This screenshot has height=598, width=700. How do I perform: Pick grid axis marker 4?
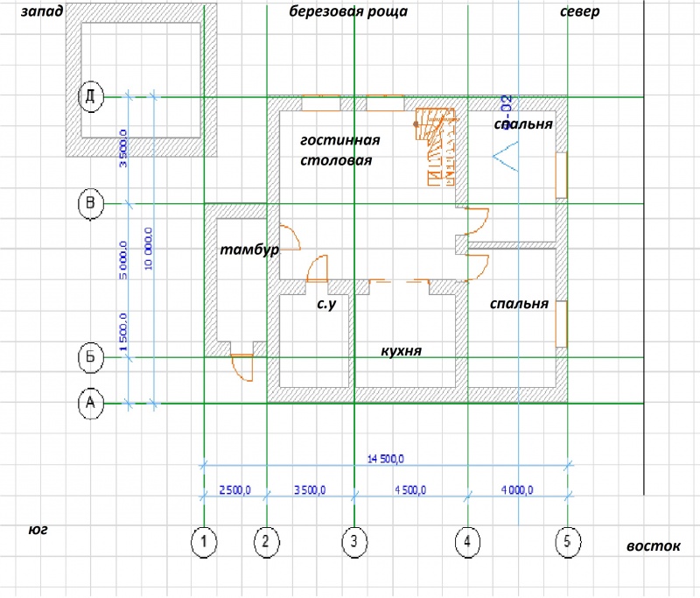[x=467, y=542]
